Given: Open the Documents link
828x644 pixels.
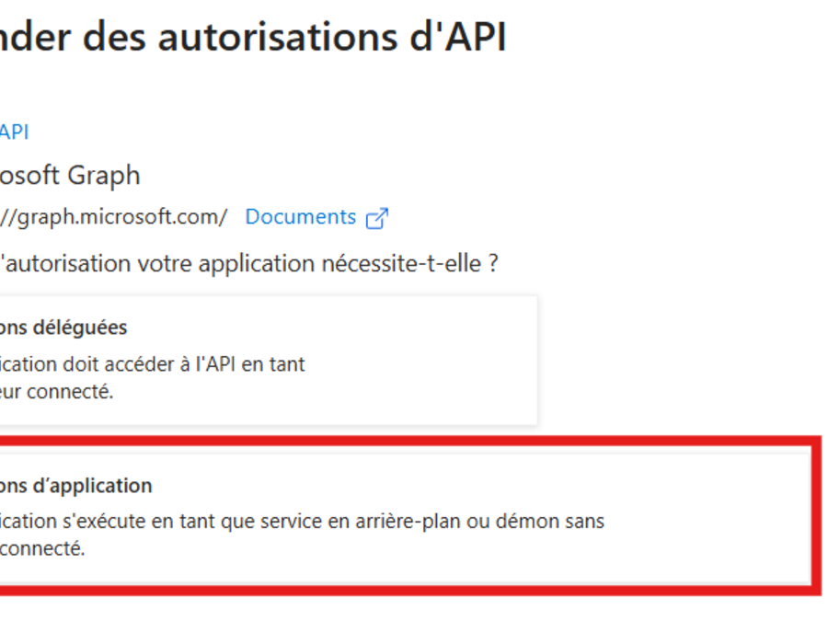Looking at the screenshot, I should (x=301, y=217).
